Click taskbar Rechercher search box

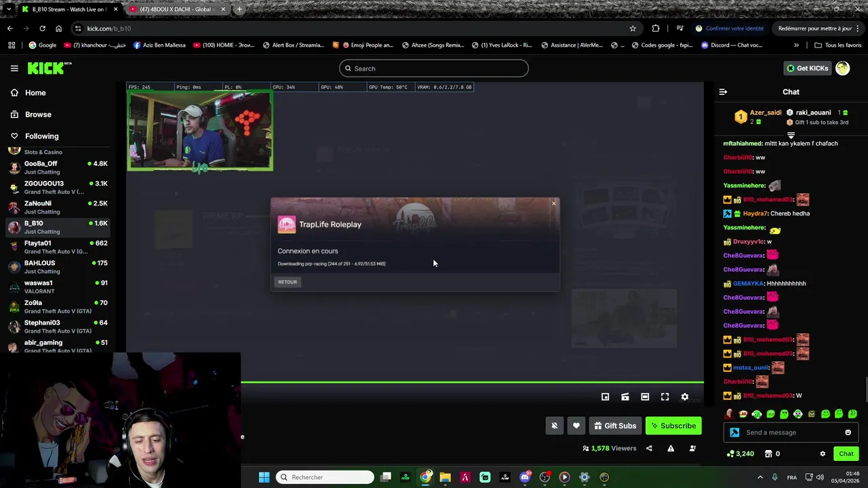[326, 477]
